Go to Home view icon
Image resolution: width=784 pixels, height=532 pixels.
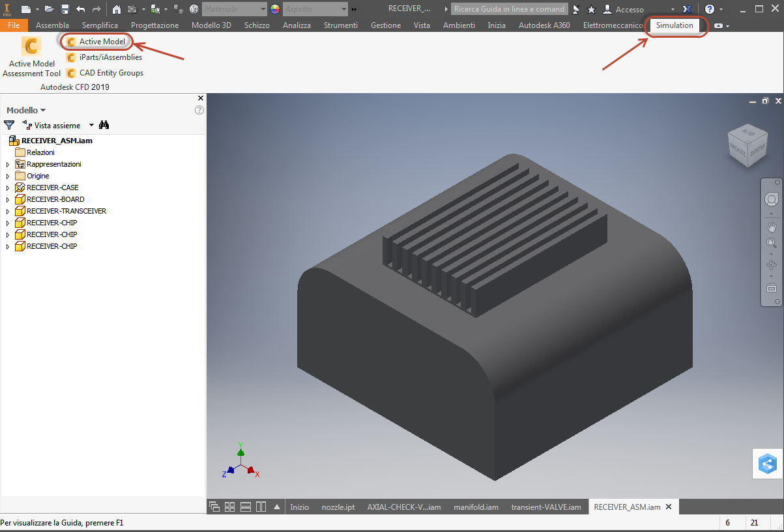click(117, 9)
